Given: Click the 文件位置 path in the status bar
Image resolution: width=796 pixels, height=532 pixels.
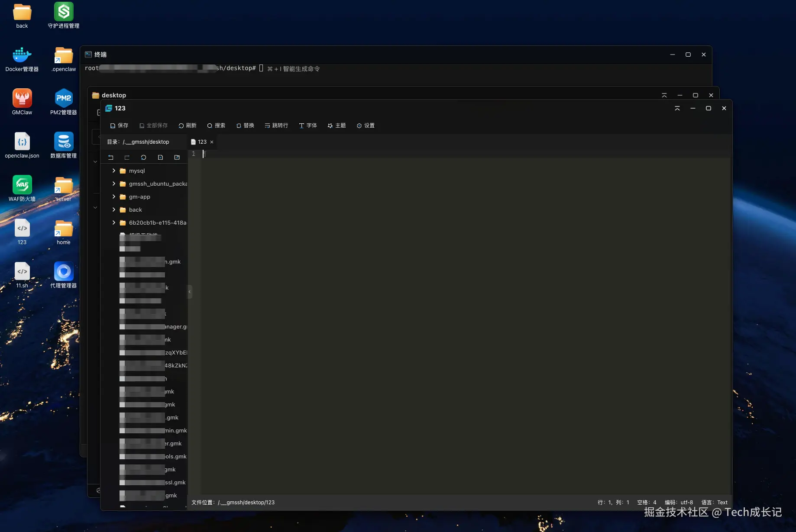Looking at the screenshot, I should click(233, 503).
